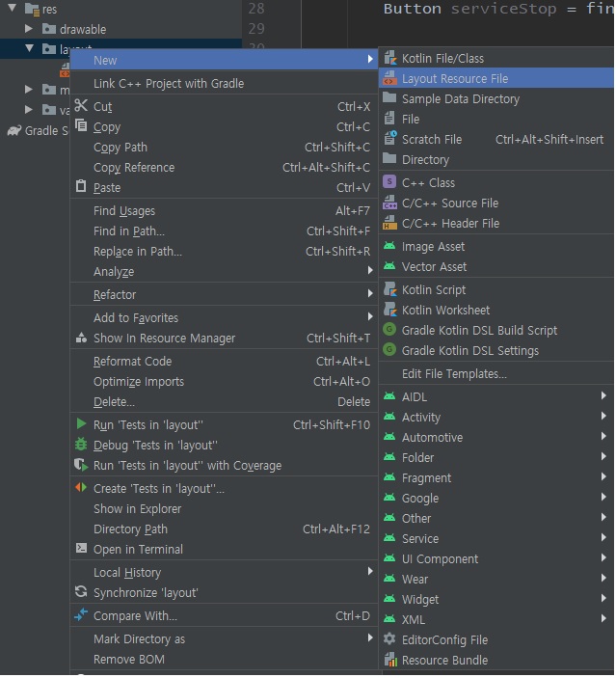Image resolution: width=616 pixels, height=678 pixels.
Task: Choose Find in Path... entry
Action: pyautogui.click(x=224, y=231)
